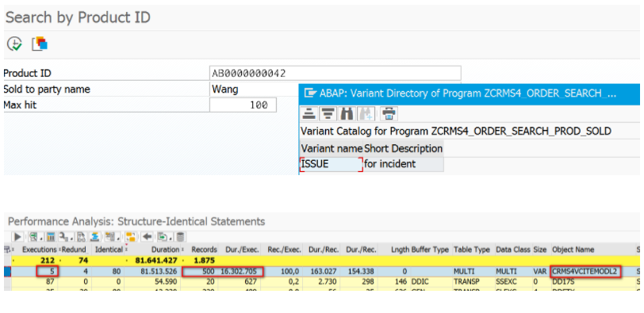Select the blue row marker of first row
The image size is (644, 313).
tap(7, 271)
